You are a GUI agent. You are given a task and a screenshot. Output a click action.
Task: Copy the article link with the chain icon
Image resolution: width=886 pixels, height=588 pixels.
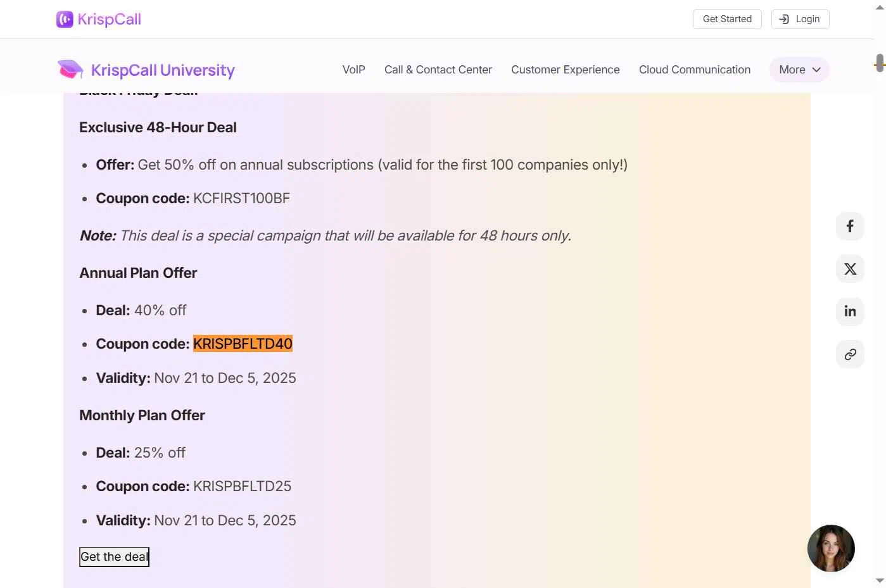850,354
